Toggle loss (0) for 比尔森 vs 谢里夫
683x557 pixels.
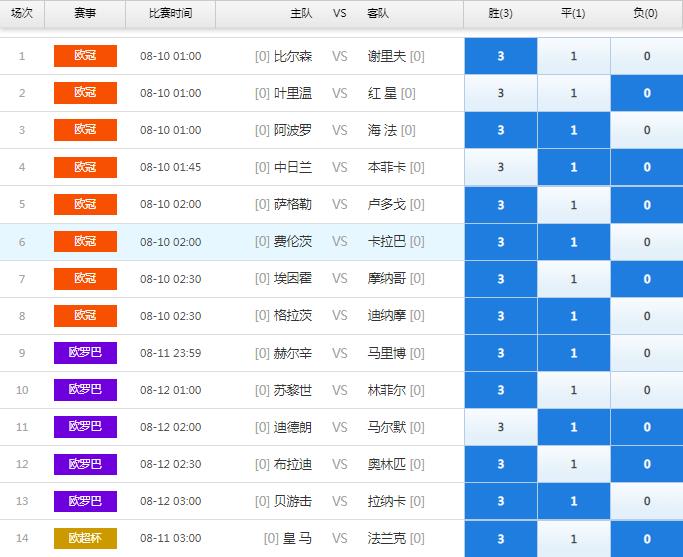coord(647,56)
